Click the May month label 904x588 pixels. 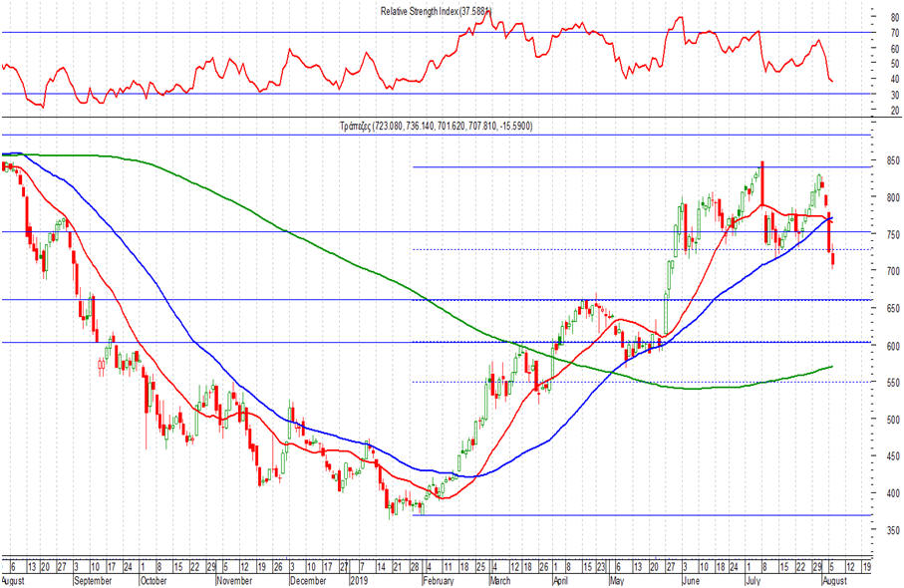(618, 580)
